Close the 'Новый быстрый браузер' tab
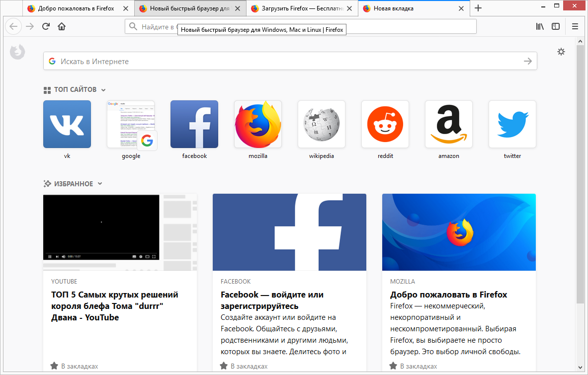The width and height of the screenshot is (588, 375). [238, 8]
